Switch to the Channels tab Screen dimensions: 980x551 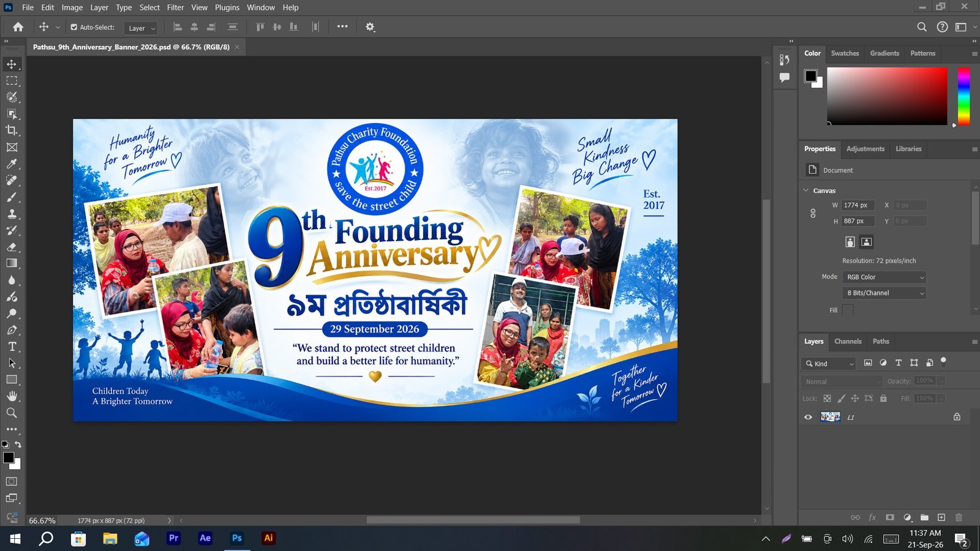[x=848, y=342]
